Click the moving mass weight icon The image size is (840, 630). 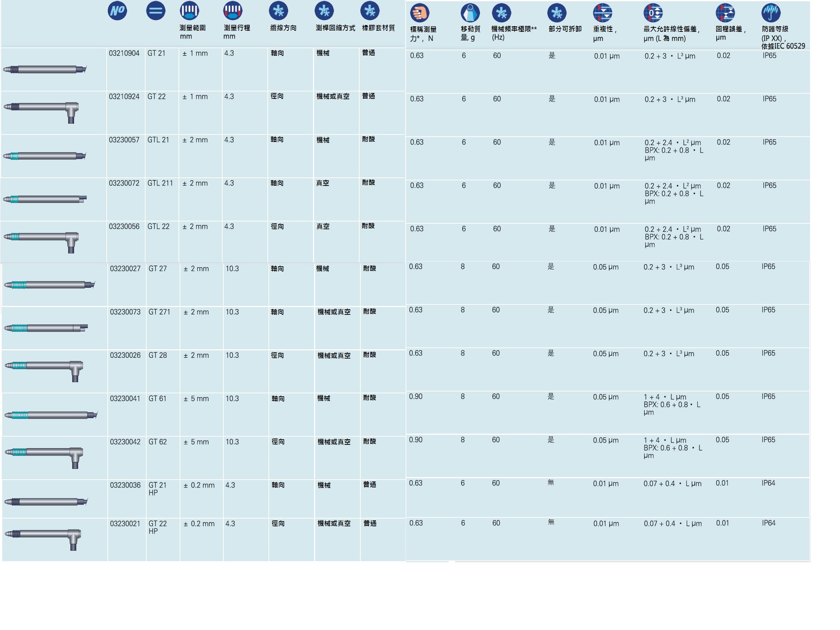[470, 13]
